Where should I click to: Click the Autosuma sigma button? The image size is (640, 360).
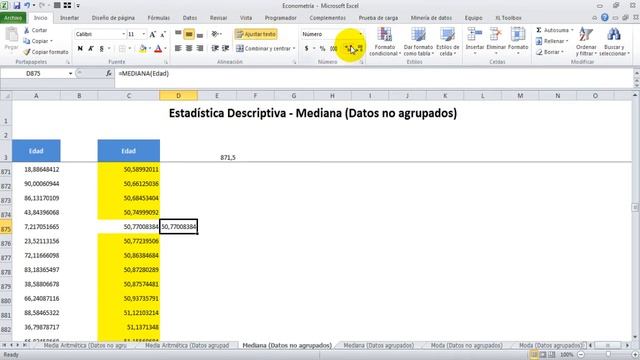[552, 30]
